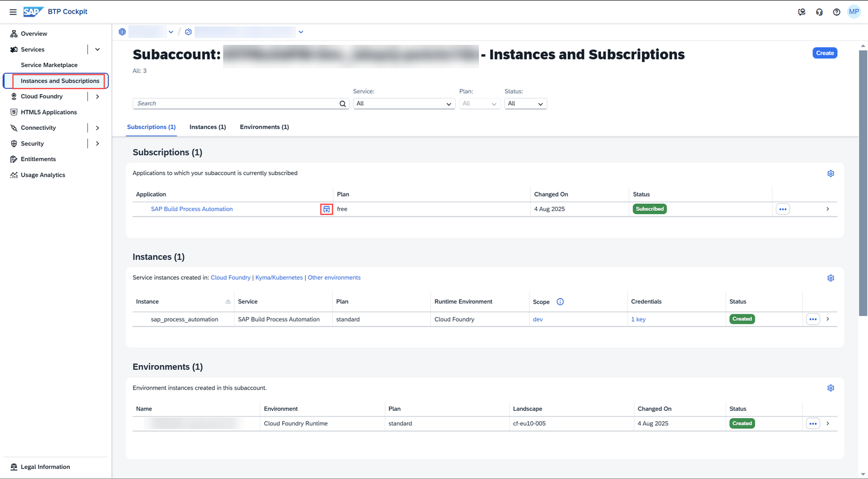Open the 1 key credentials link
868x479 pixels.
638,320
